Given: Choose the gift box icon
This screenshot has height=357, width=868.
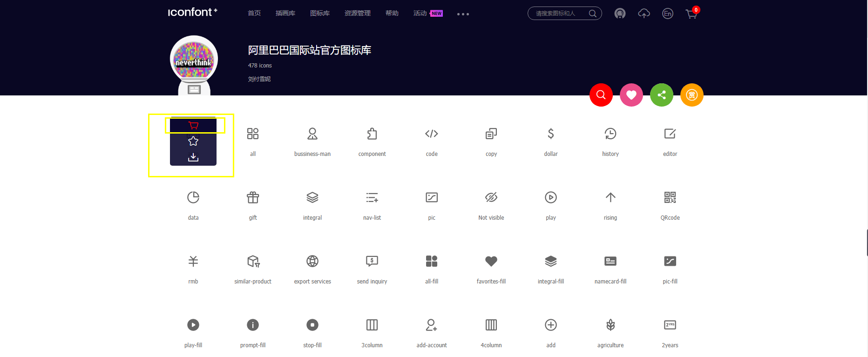Looking at the screenshot, I should 253,197.
